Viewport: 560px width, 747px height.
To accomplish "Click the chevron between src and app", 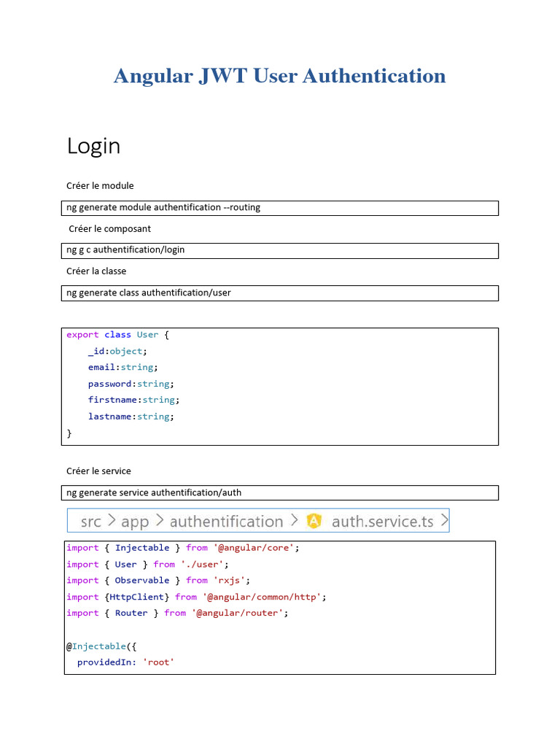I will (112, 519).
